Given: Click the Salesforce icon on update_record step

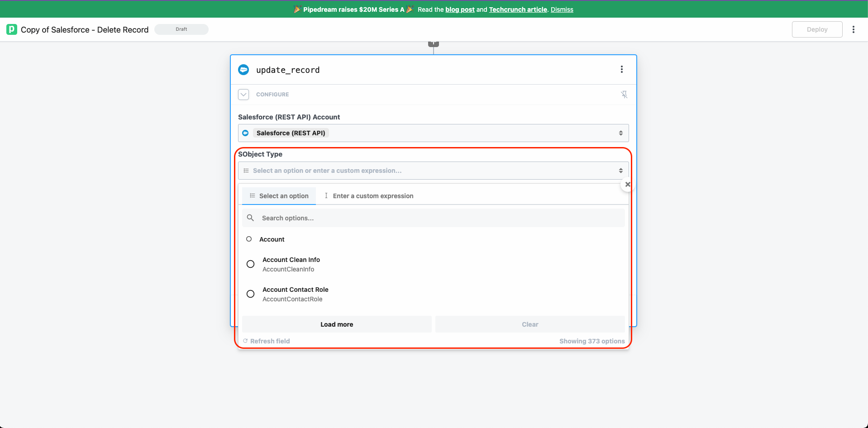Looking at the screenshot, I should click(243, 69).
